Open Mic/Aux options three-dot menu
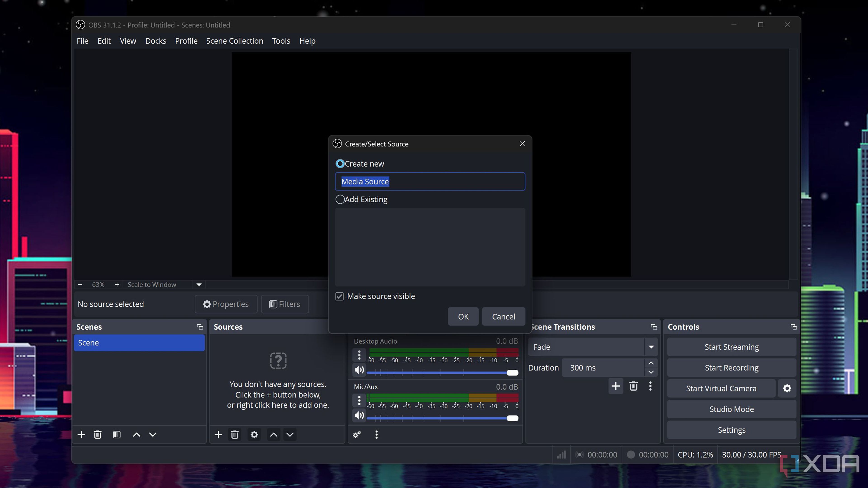This screenshot has height=488, width=868. pos(359,400)
